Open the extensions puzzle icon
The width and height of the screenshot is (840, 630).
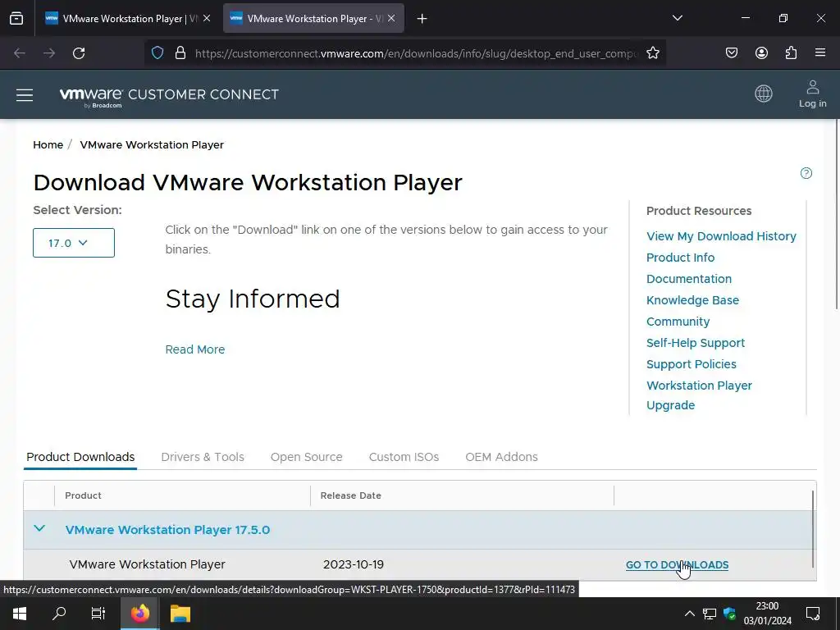[x=791, y=53]
